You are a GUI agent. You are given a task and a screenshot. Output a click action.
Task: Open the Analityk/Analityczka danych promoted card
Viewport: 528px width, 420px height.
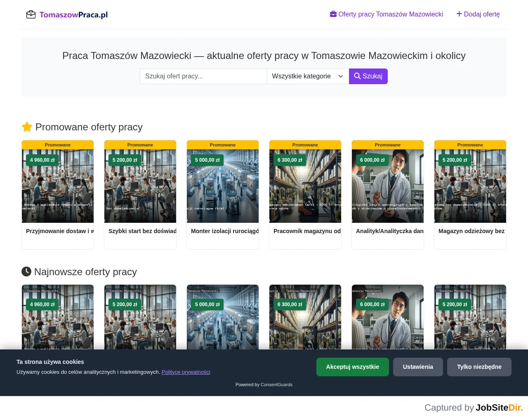(388, 195)
